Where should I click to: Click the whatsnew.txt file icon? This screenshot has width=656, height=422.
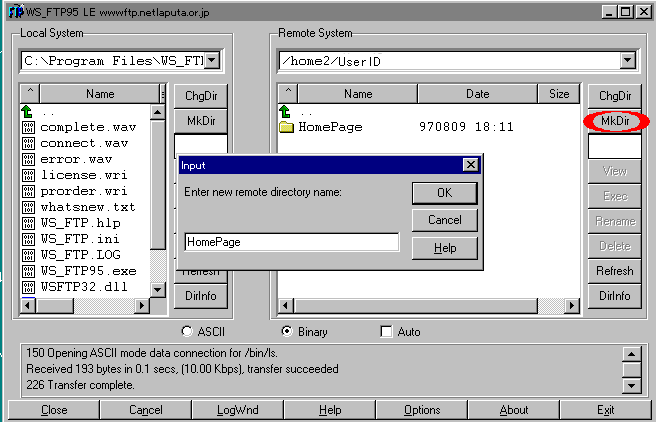point(28,207)
